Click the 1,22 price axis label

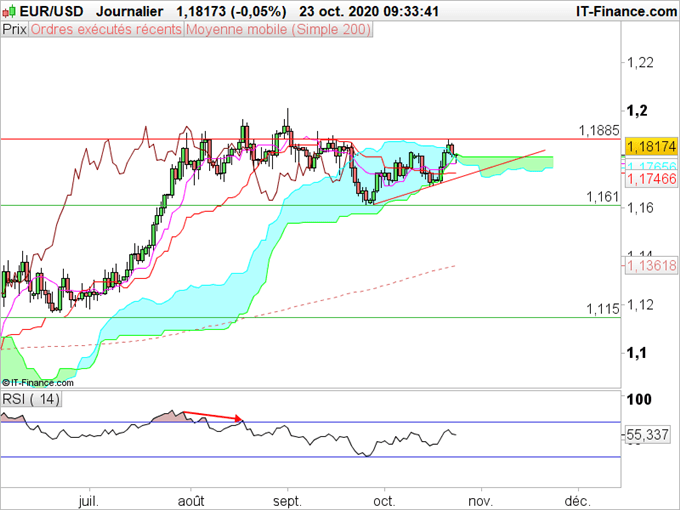[x=640, y=62]
